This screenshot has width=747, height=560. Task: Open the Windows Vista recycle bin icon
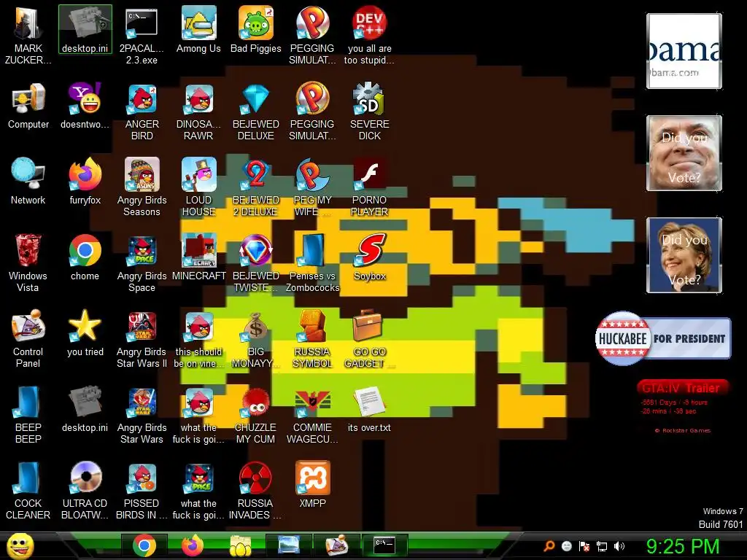click(x=28, y=262)
